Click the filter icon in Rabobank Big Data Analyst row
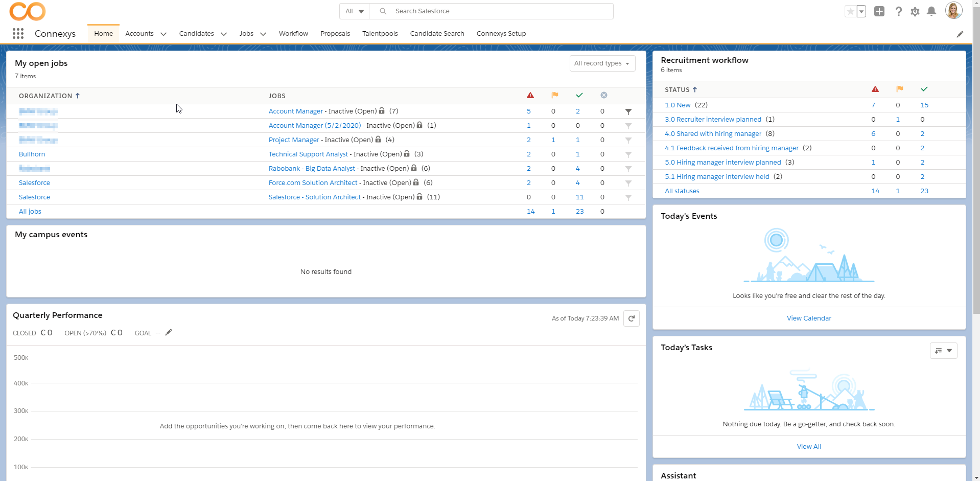The height and width of the screenshot is (481, 980). pos(628,169)
